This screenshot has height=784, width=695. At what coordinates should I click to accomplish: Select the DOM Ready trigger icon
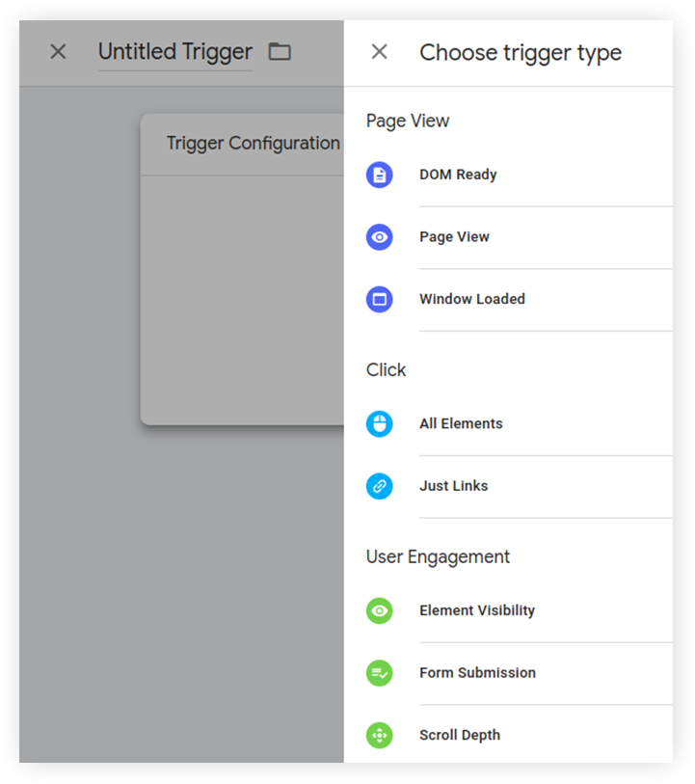[380, 175]
